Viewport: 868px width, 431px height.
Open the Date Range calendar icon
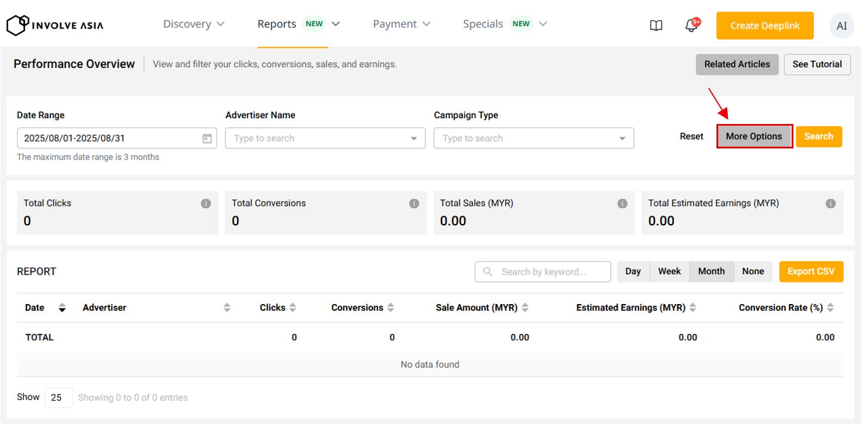click(x=207, y=138)
